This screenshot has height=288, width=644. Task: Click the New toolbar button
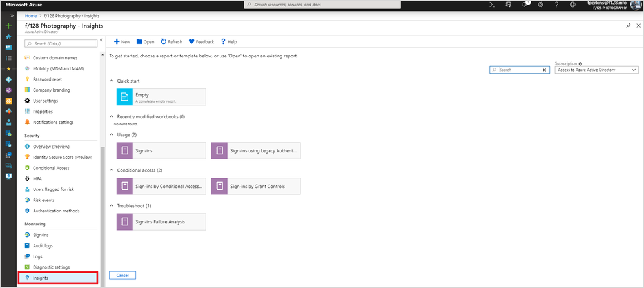[x=122, y=41]
